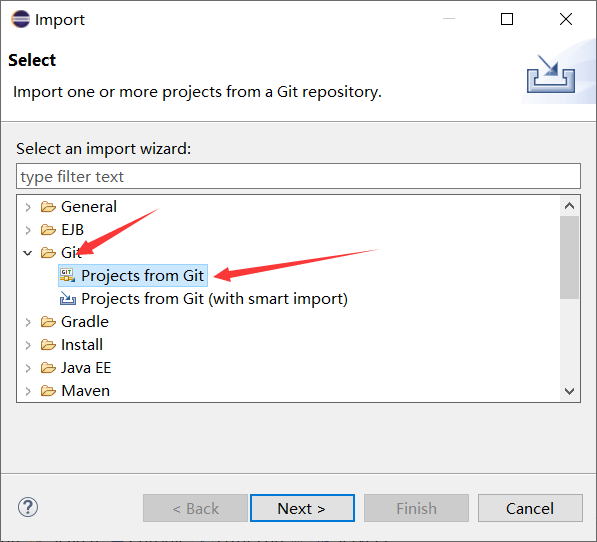Screen dimensions: 597x542
Task: Click the EJB folder icon
Action: tap(48, 230)
